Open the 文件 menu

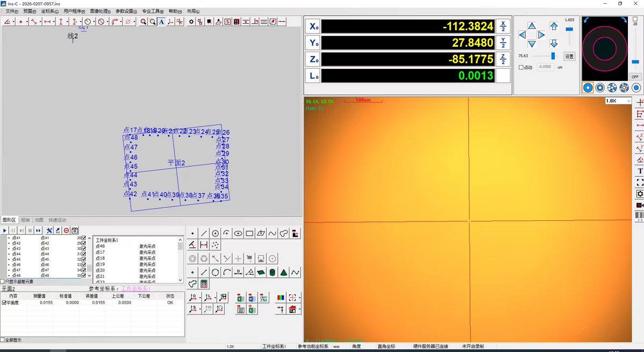[13, 11]
